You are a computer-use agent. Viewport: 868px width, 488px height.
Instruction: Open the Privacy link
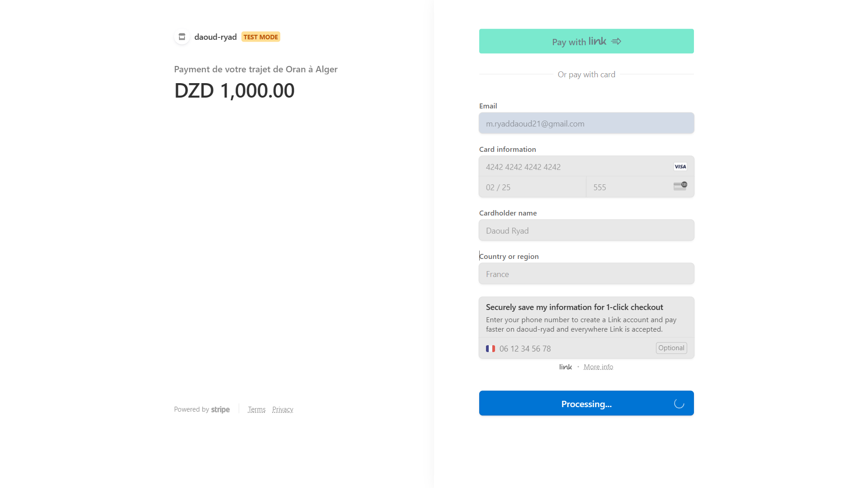(x=283, y=409)
